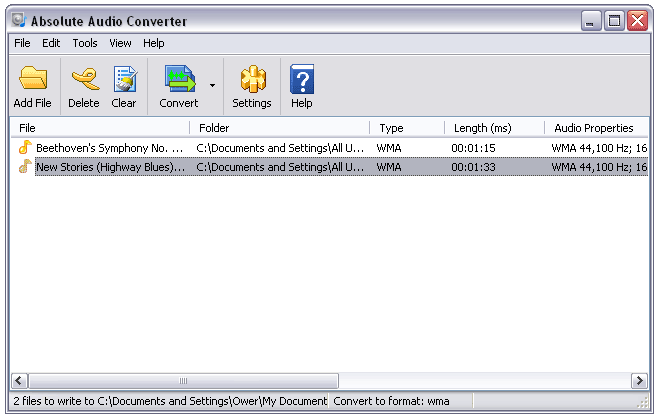Click the Help question mark icon
The height and width of the screenshot is (419, 658).
click(x=301, y=79)
